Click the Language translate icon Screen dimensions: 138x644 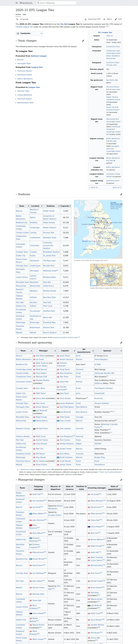click(x=17, y=19)
